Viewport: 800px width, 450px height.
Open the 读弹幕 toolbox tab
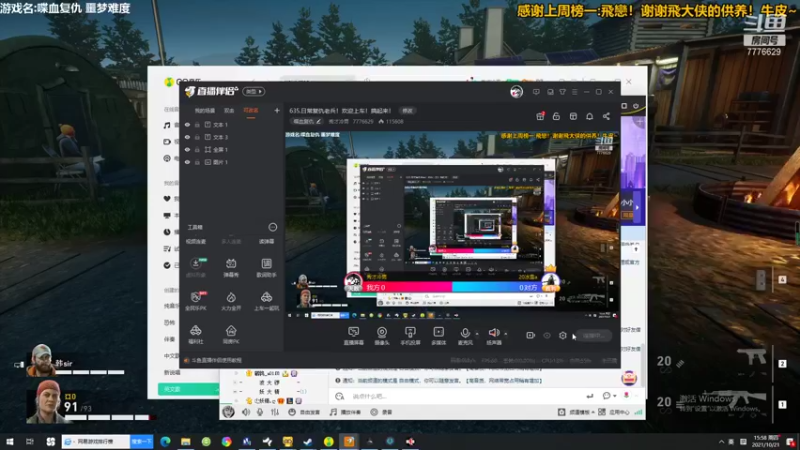coord(266,241)
